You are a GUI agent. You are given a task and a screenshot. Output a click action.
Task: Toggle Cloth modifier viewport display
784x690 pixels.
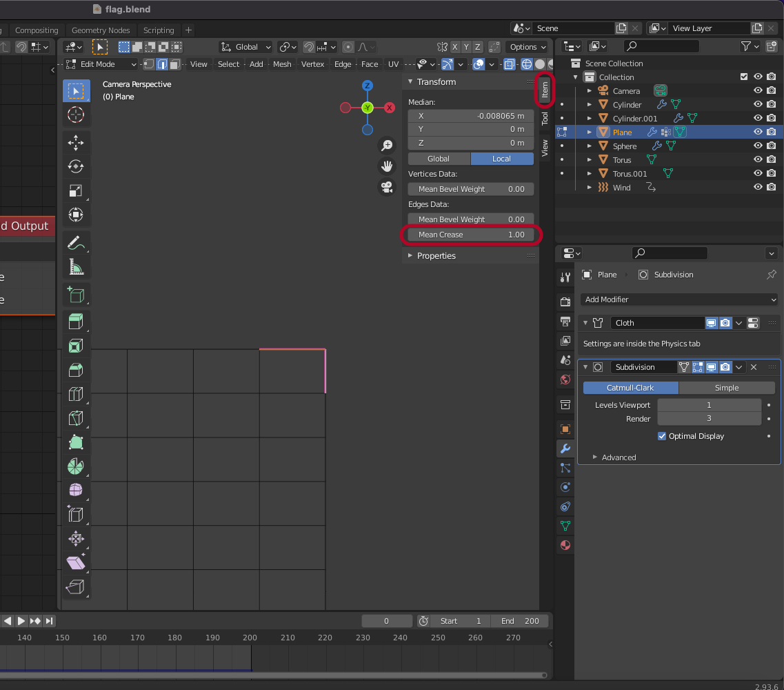711,323
